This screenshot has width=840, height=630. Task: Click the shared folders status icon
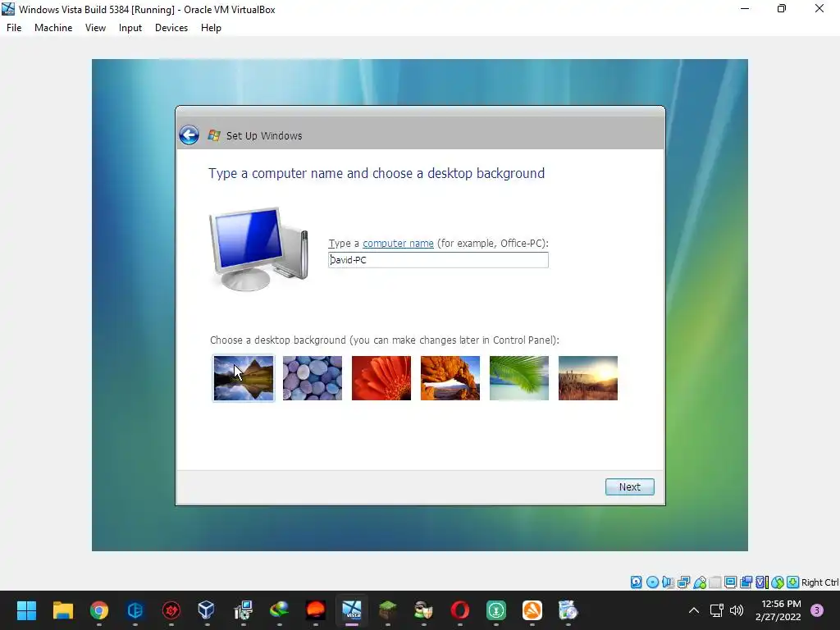pyautogui.click(x=715, y=582)
